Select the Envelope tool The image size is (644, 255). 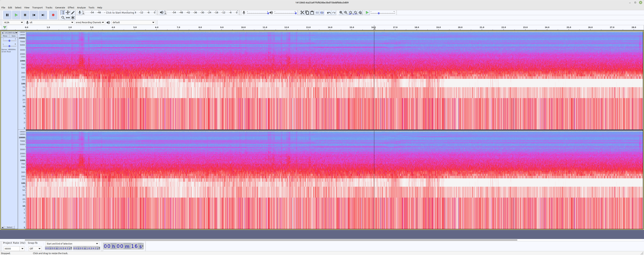coord(68,12)
